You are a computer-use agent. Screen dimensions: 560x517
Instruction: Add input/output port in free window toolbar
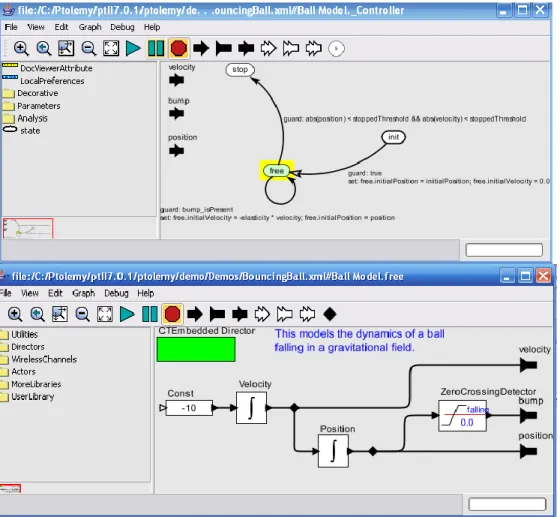240,314
